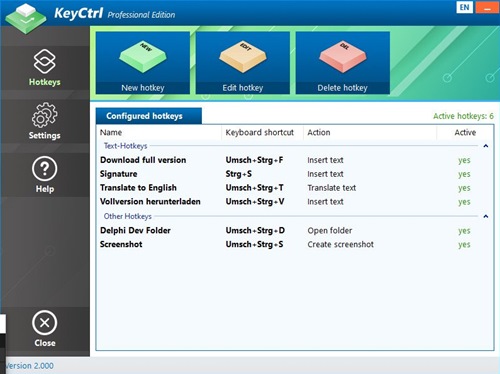Image resolution: width=500 pixels, height=374 pixels.
Task: Click active 'yes' for Screenshot row
Action: pyautogui.click(x=464, y=245)
